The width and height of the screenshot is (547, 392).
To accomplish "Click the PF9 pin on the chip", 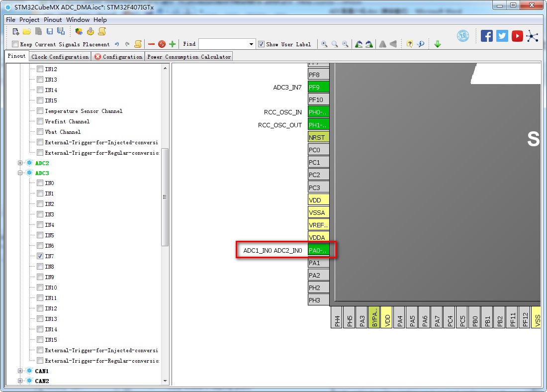I will pyautogui.click(x=318, y=87).
